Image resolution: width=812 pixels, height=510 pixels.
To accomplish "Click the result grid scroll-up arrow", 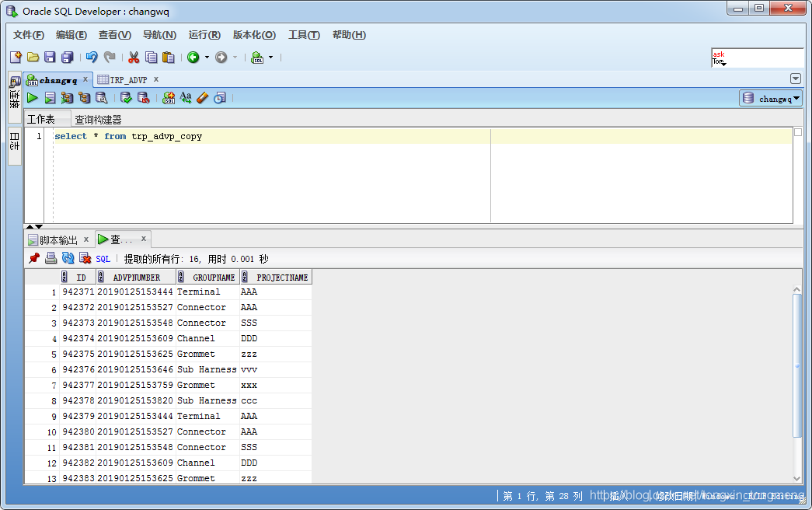I will 797,289.
